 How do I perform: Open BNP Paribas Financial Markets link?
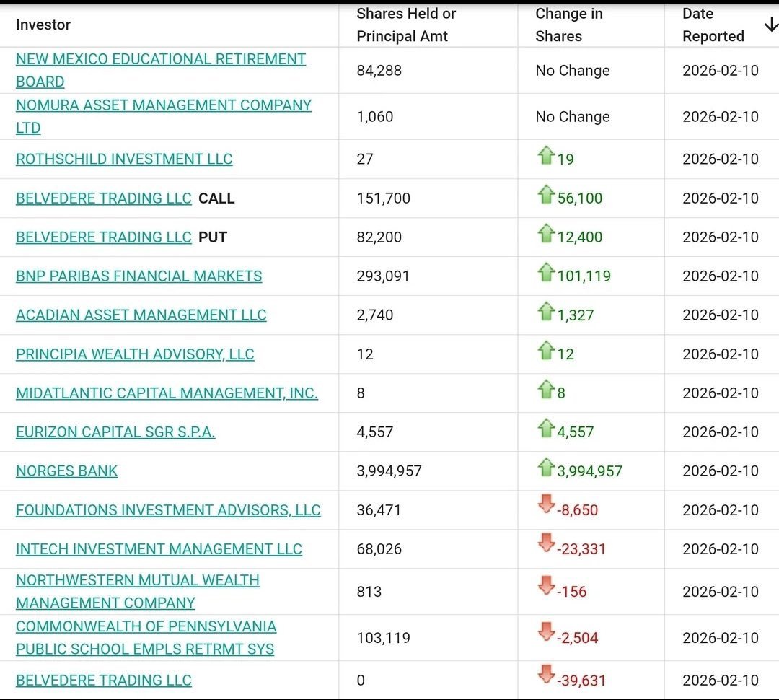click(138, 276)
